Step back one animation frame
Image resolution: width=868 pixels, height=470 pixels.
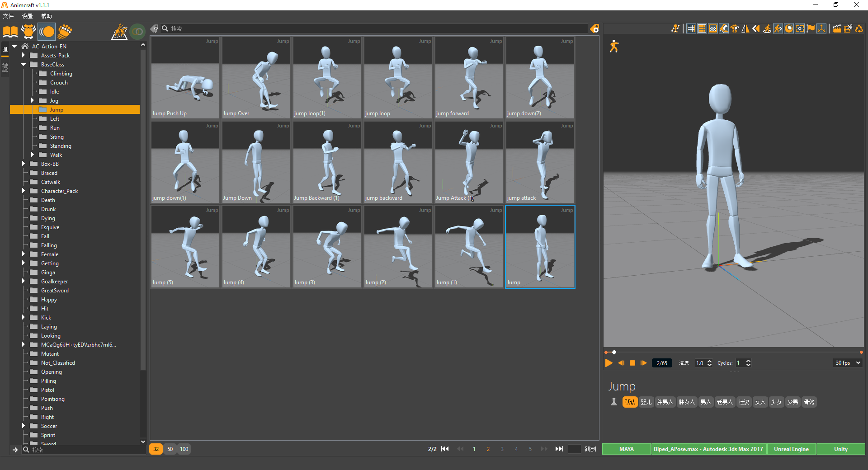(x=621, y=363)
